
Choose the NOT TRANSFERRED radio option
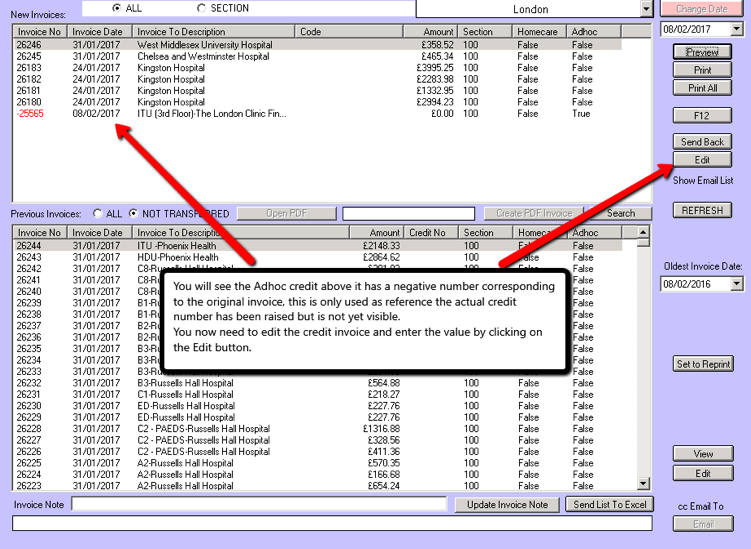pyautogui.click(x=134, y=214)
